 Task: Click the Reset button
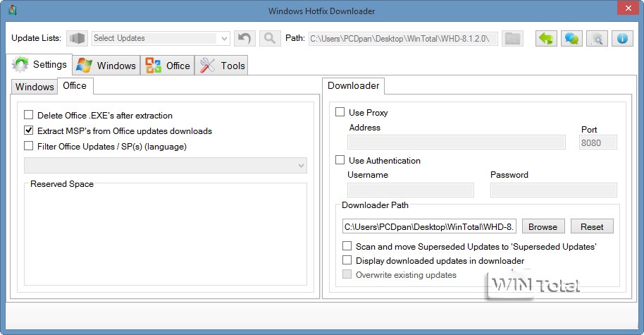coord(592,226)
